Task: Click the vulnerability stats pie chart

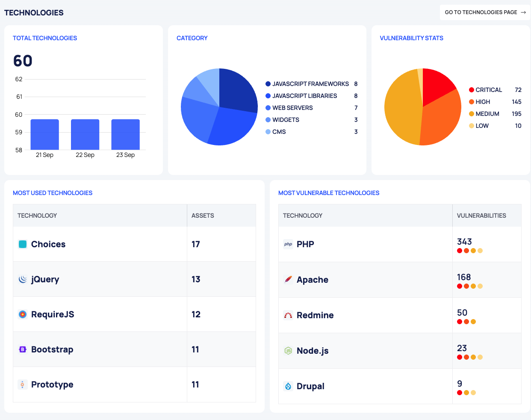Action: click(x=423, y=107)
